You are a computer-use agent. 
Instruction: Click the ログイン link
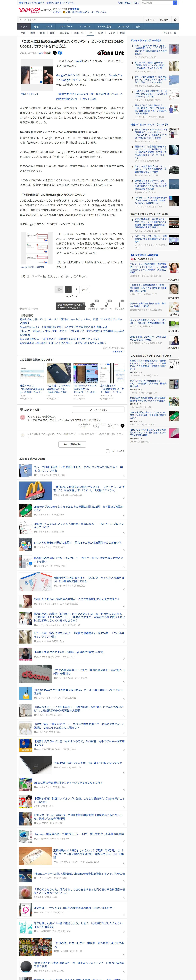point(57,12)
